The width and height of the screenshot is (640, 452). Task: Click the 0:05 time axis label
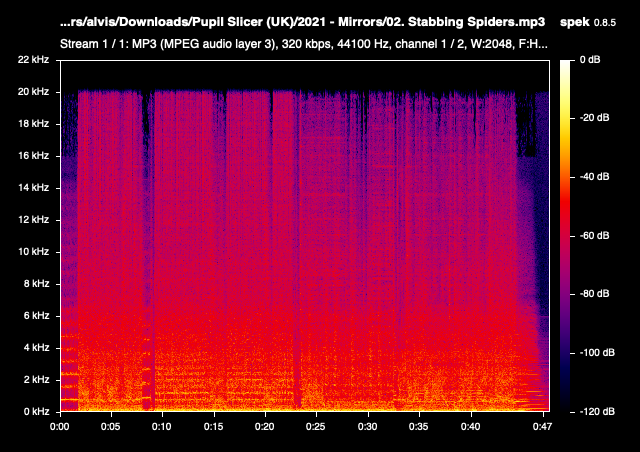[111, 427]
